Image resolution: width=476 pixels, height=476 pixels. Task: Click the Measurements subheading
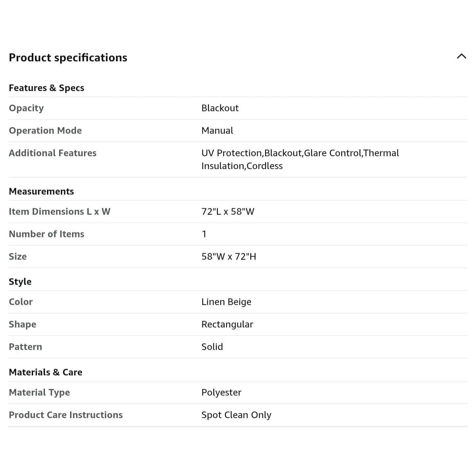pyautogui.click(x=41, y=191)
